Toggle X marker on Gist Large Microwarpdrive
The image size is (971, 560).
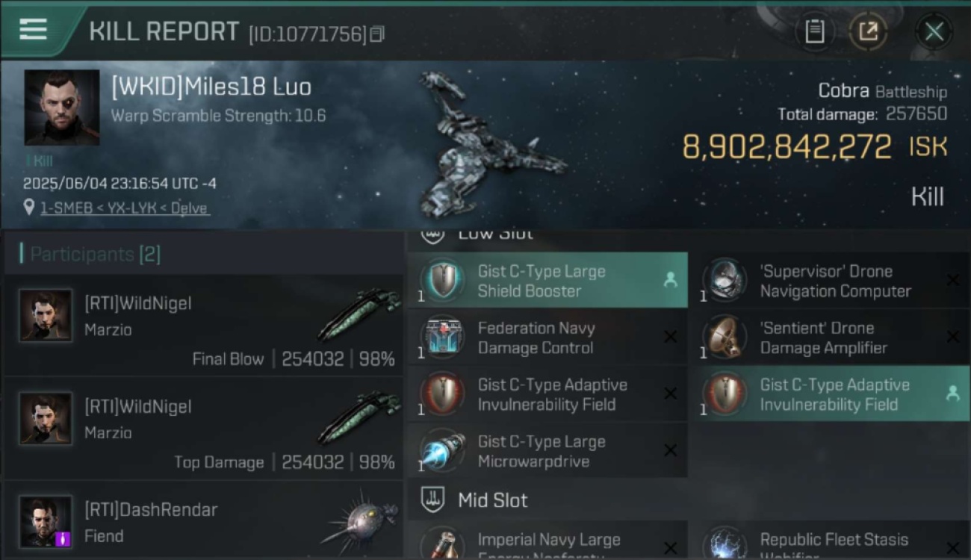click(670, 451)
